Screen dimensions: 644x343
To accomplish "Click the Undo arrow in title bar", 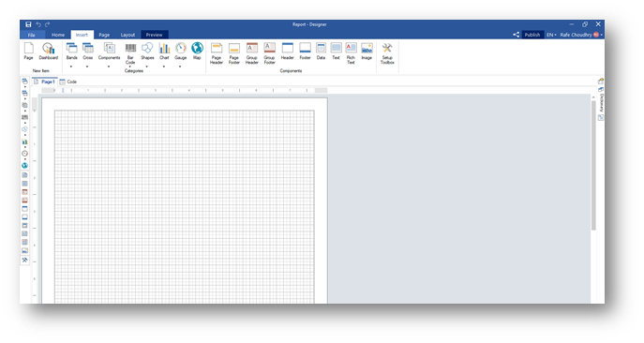I will (x=38, y=24).
